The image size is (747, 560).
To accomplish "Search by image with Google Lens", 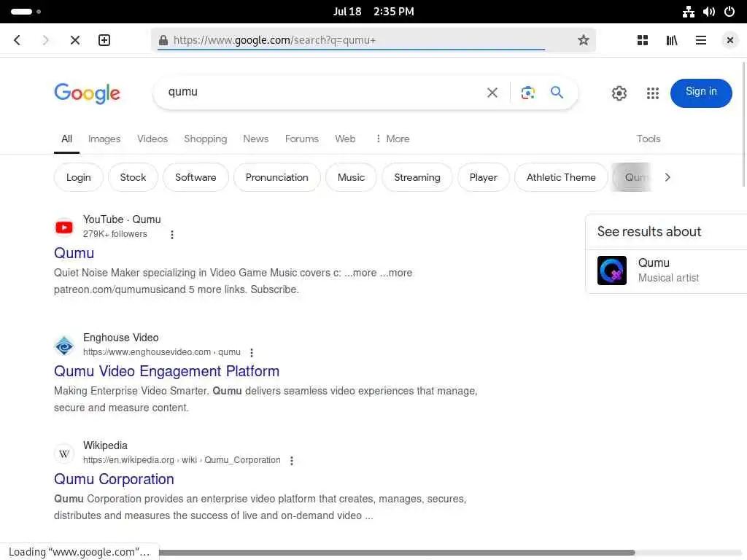I will click(527, 93).
